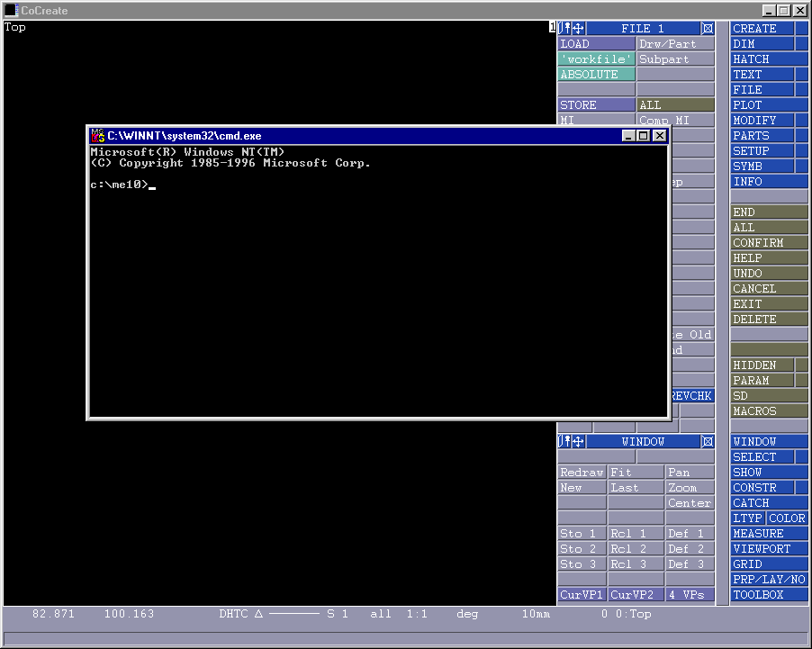
Task: Close the FILE 1 menu panel
Action: point(708,29)
